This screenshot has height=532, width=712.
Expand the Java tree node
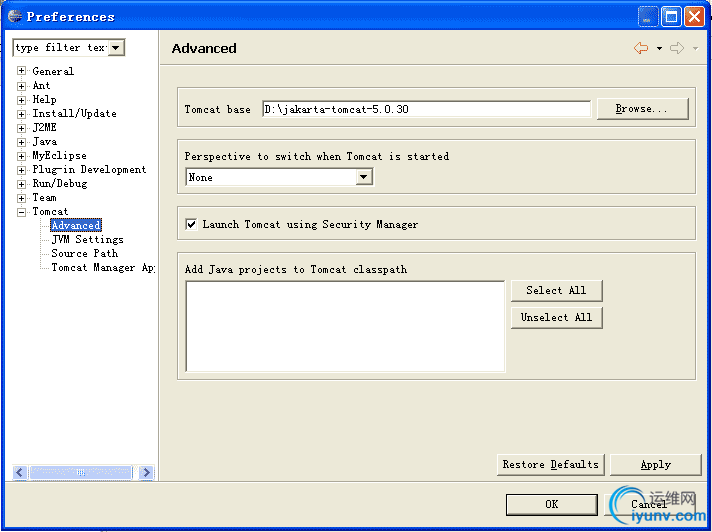tap(21, 142)
